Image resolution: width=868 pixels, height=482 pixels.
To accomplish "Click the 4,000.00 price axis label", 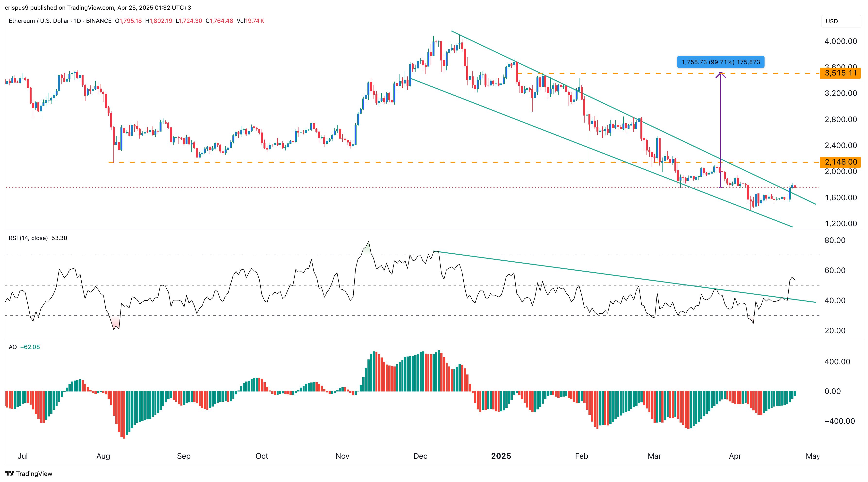I will point(840,42).
